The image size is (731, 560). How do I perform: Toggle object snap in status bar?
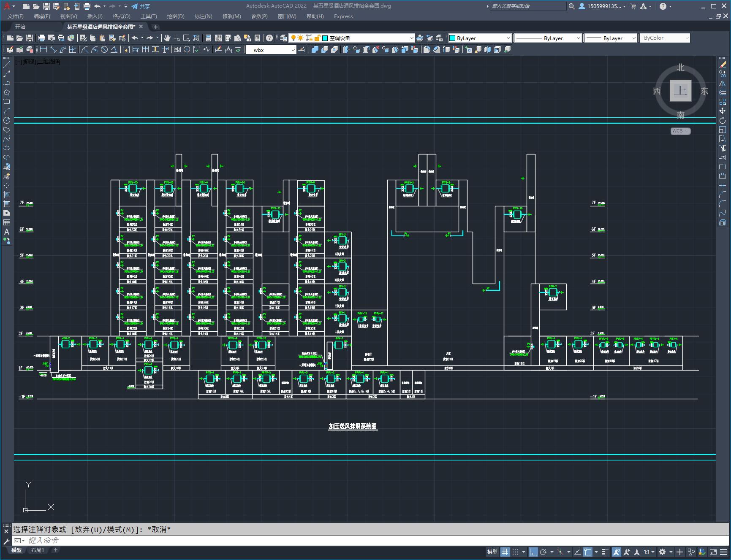point(587,552)
